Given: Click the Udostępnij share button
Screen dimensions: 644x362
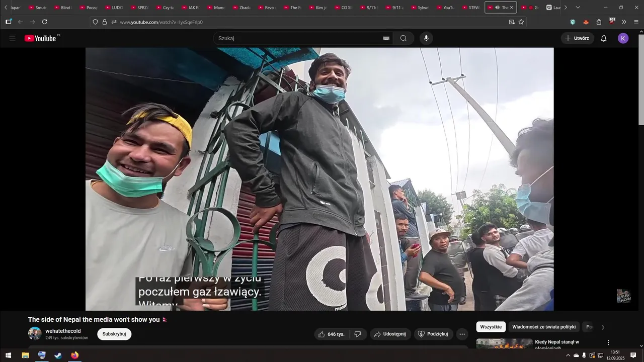Looking at the screenshot, I should tap(390, 334).
